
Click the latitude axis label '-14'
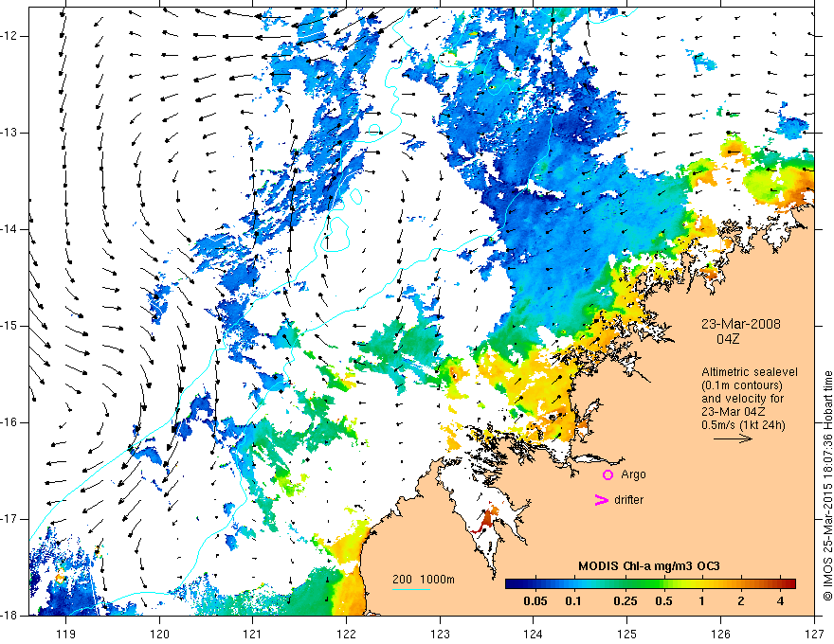[x=10, y=229]
